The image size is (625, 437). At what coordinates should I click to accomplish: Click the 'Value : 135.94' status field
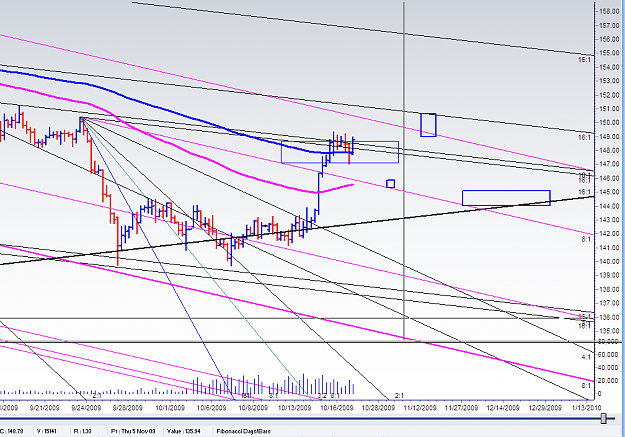click(183, 431)
